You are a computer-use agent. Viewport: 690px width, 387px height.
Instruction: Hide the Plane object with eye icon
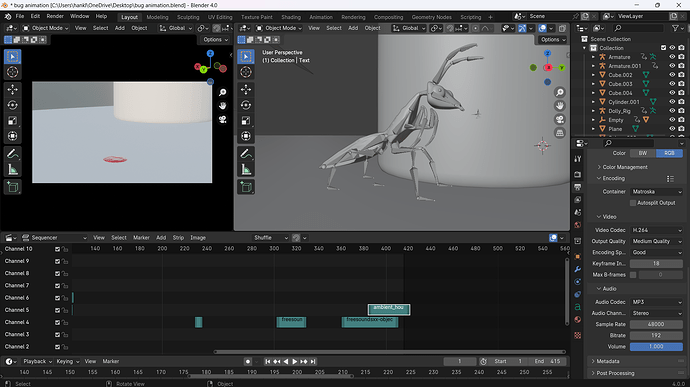672,129
